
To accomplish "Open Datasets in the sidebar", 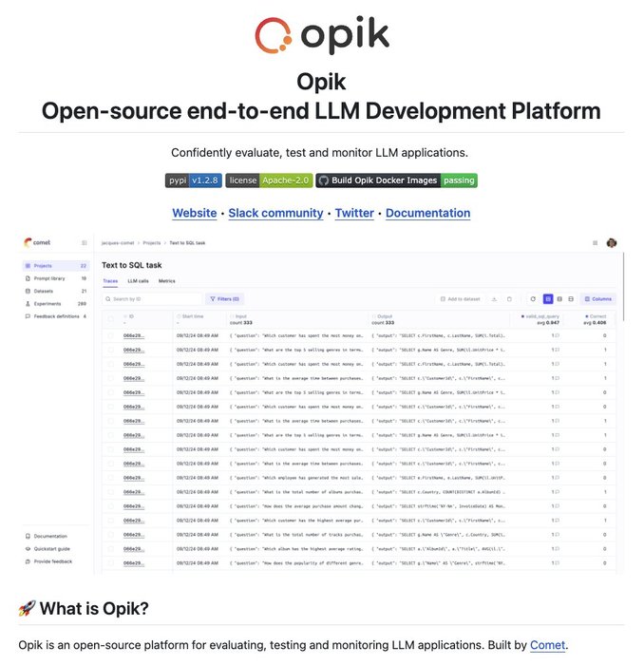I will coord(55,291).
